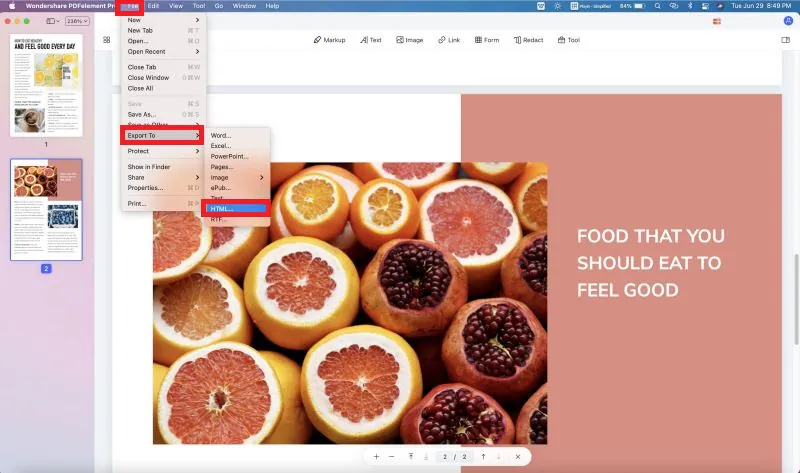Click the Spotlight search icon

point(658,6)
